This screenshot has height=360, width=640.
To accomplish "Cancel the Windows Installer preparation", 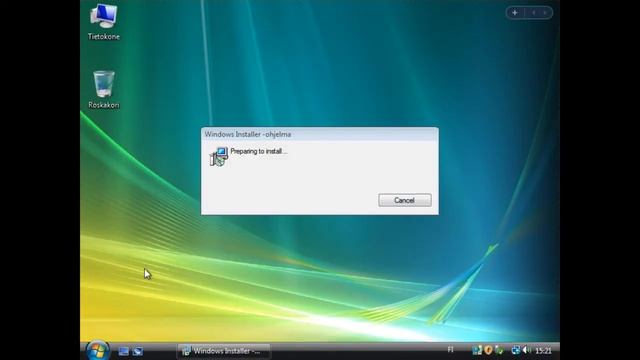I will point(404,200).
